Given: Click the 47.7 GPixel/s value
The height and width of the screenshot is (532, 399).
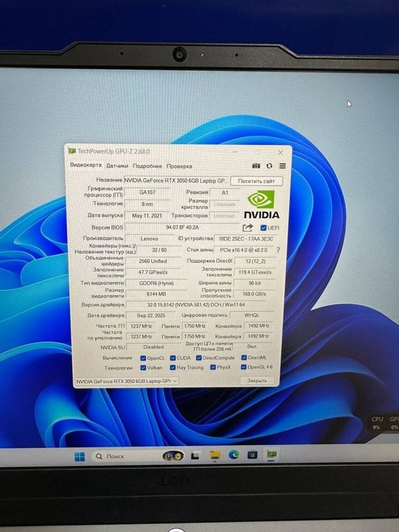Looking at the screenshot, I should pyautogui.click(x=153, y=272).
